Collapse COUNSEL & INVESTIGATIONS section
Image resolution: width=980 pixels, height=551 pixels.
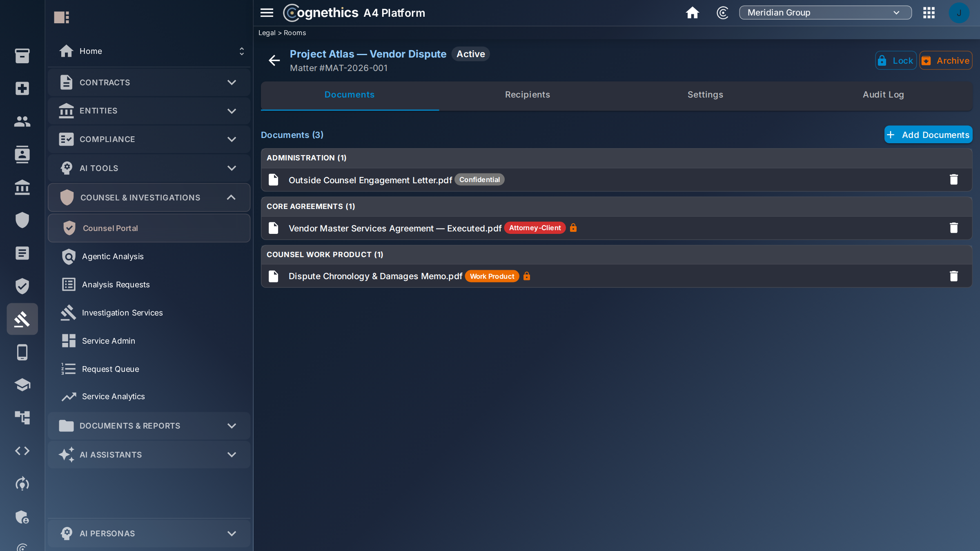(x=149, y=198)
